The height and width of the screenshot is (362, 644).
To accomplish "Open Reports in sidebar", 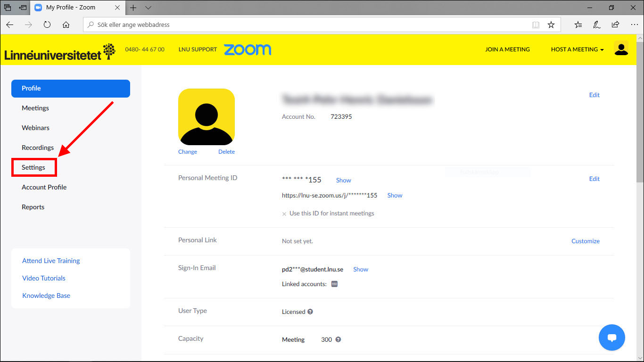I will coord(33,207).
